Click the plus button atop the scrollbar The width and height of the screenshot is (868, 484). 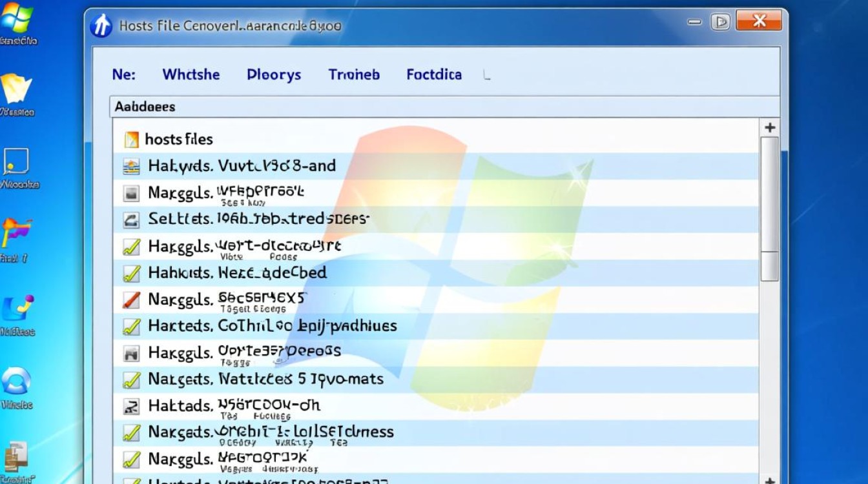pyautogui.click(x=769, y=128)
